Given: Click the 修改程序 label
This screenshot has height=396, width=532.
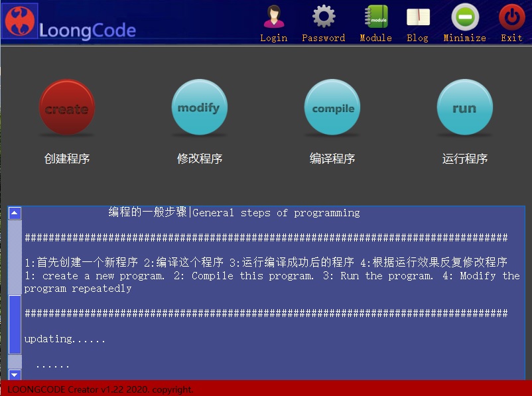Looking at the screenshot, I should click(200, 159).
